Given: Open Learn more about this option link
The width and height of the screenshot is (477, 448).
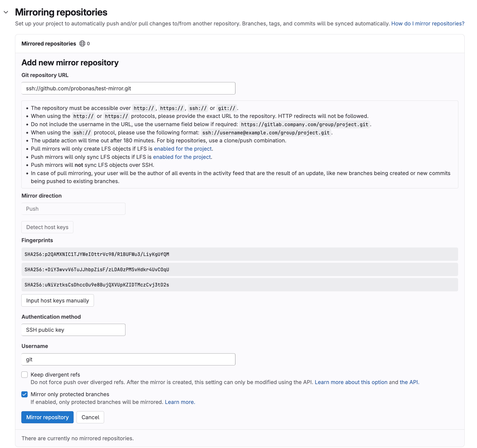Looking at the screenshot, I should click(x=351, y=382).
